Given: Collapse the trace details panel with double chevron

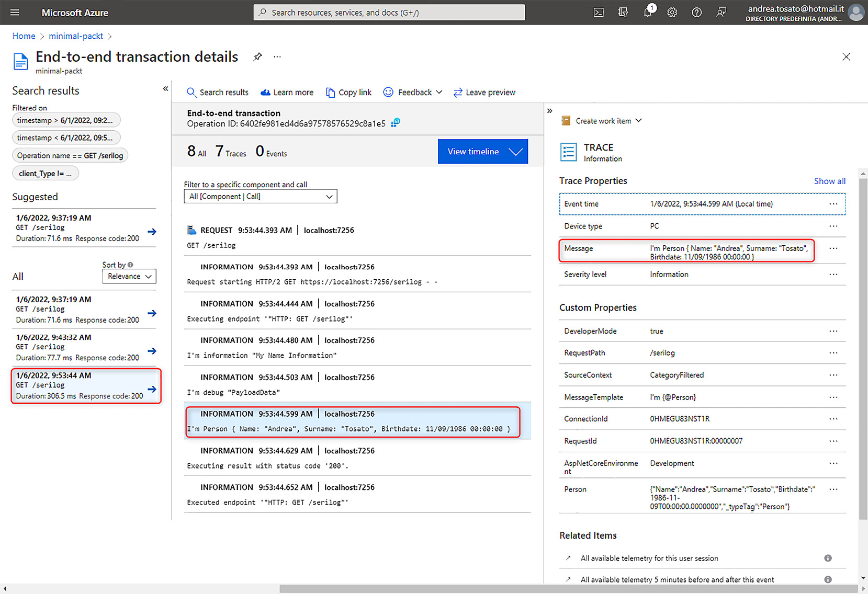Looking at the screenshot, I should pos(549,111).
